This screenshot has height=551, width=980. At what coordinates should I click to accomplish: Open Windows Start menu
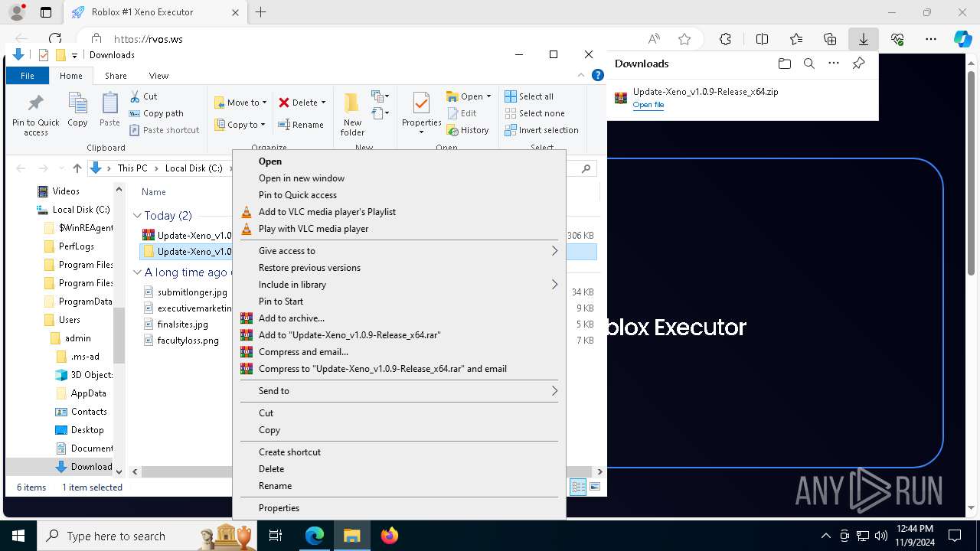pos(18,536)
